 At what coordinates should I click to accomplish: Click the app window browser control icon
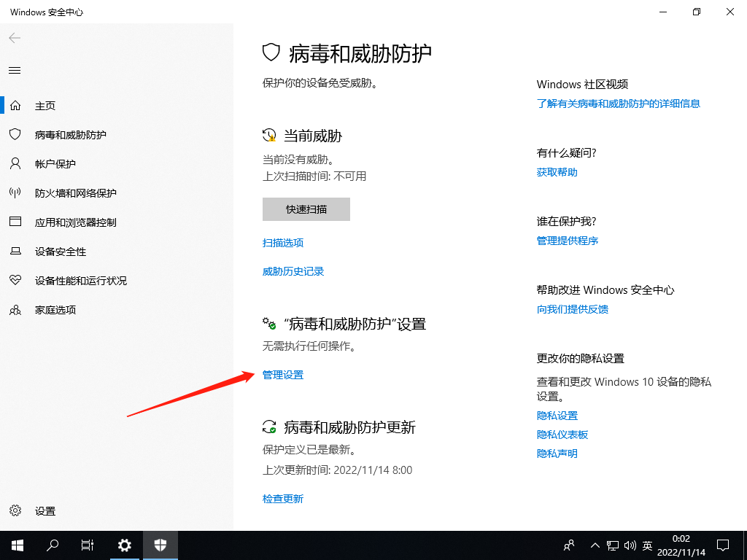15,222
